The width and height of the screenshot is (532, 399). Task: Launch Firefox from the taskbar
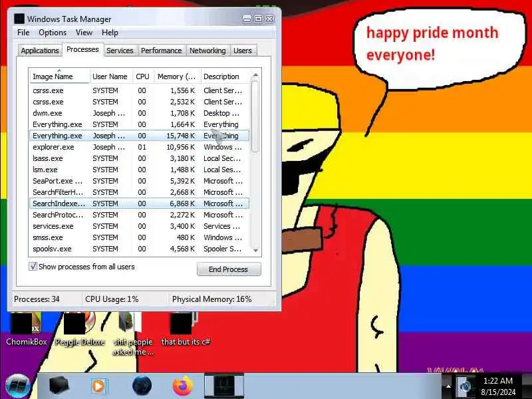click(182, 386)
